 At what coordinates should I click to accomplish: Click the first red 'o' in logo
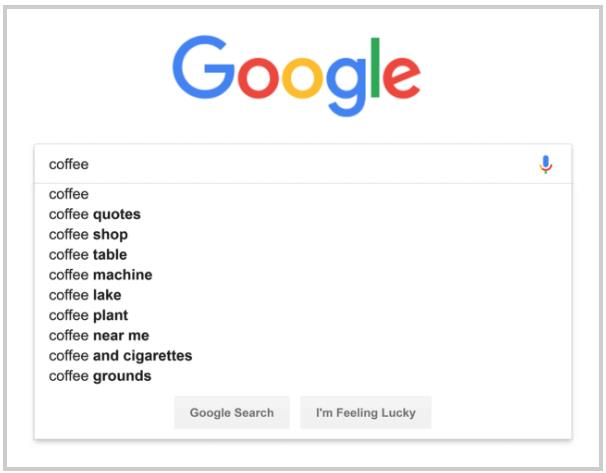tap(258, 78)
